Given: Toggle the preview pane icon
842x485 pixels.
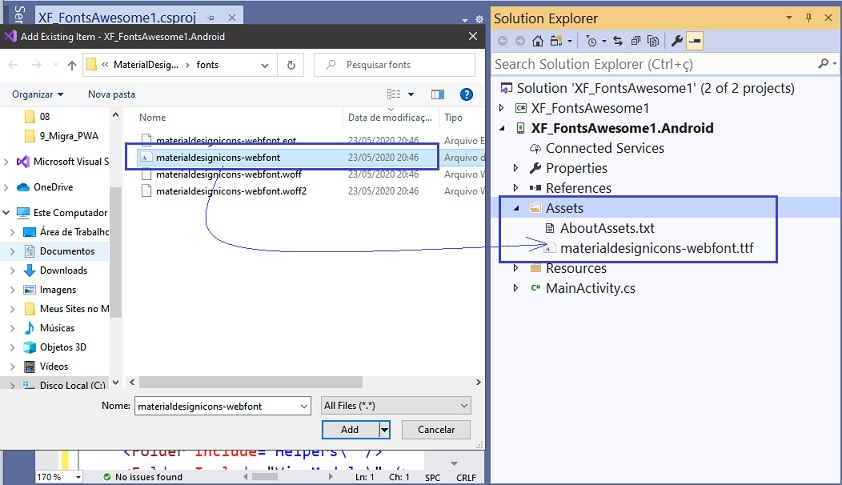Looking at the screenshot, I should pyautogui.click(x=438, y=95).
